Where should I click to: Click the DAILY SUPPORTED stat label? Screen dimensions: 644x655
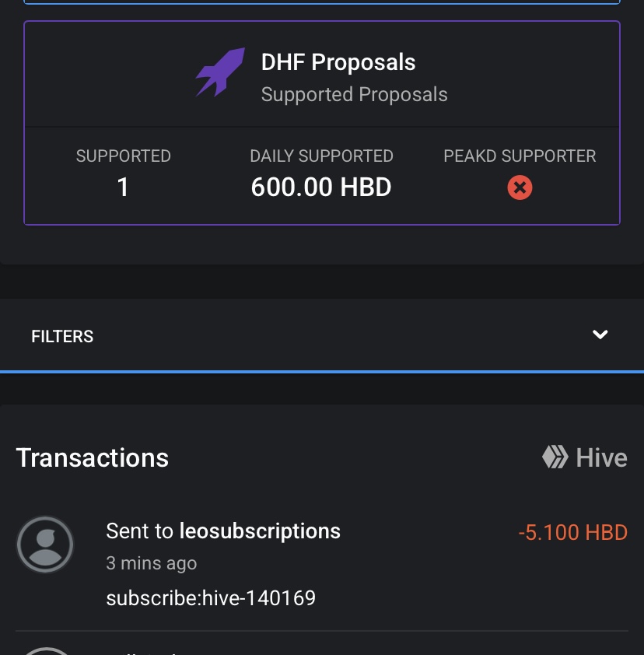321,156
